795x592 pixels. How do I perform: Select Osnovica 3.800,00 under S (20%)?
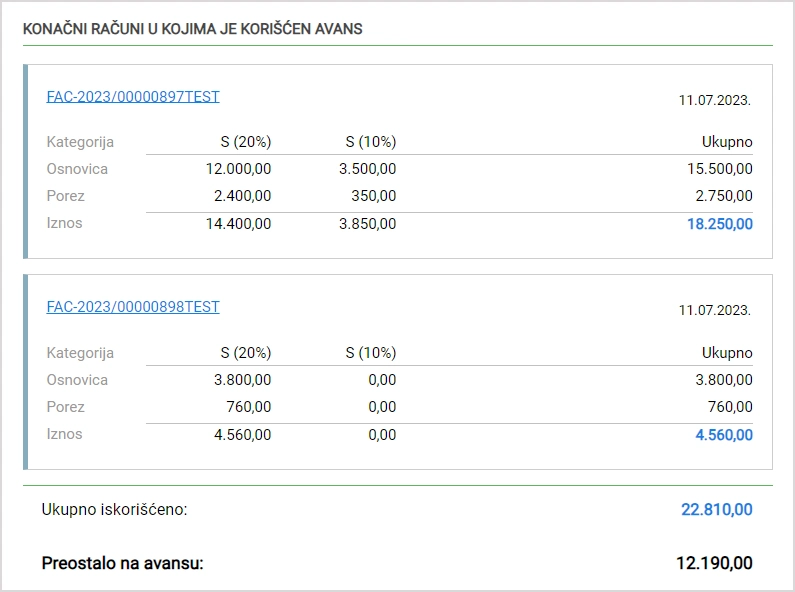[x=242, y=380]
